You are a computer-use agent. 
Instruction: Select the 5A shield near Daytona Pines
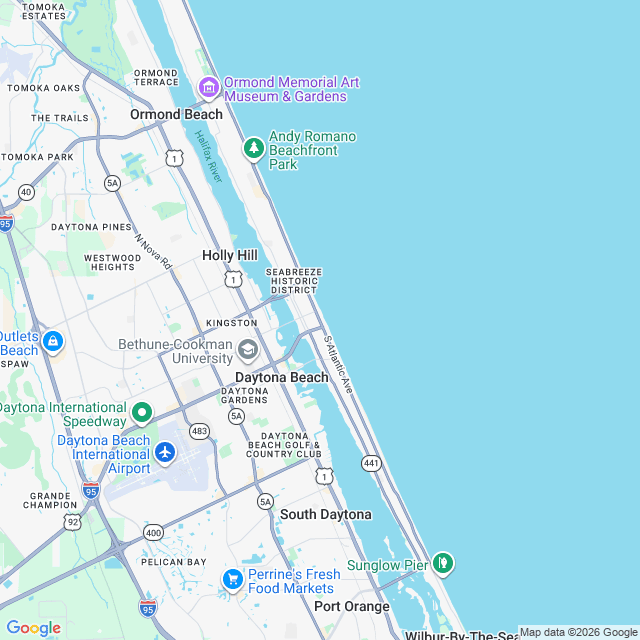112,183
